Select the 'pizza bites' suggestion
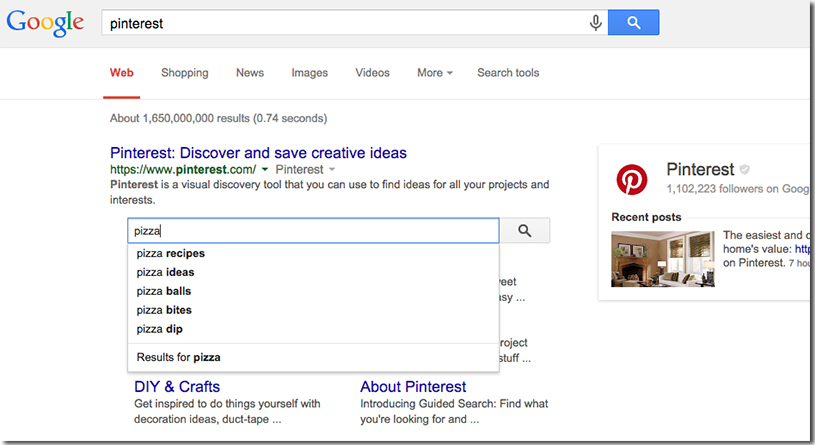This screenshot has width=815, height=445. coord(164,310)
